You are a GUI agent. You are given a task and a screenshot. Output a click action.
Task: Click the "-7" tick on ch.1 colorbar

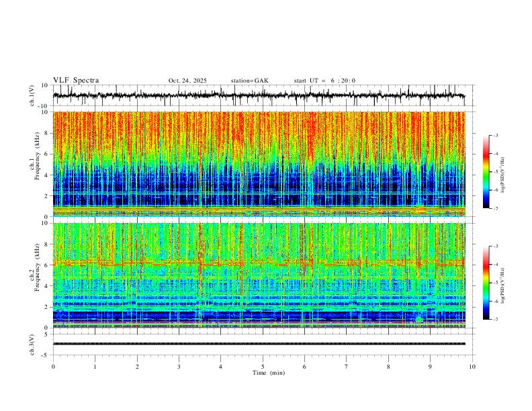[x=496, y=209]
